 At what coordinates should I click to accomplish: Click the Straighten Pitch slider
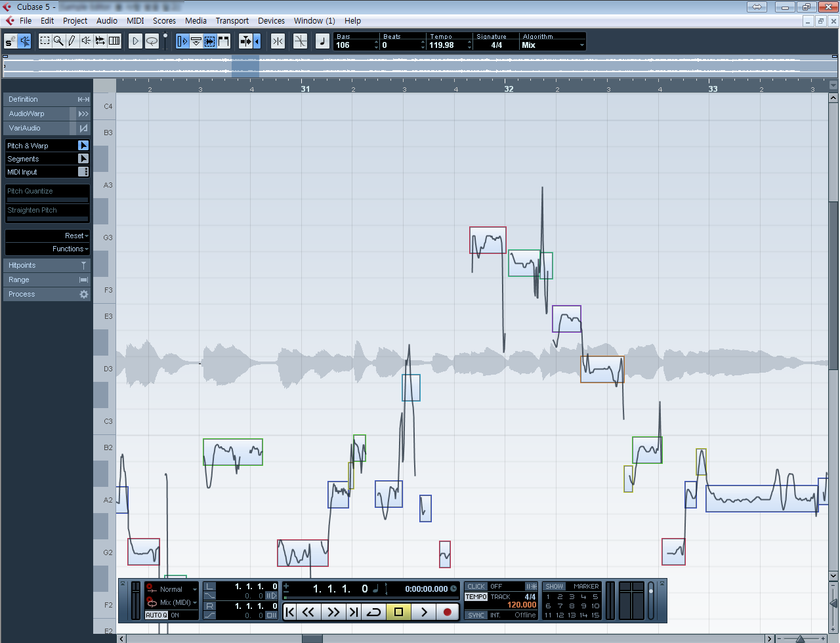47,218
